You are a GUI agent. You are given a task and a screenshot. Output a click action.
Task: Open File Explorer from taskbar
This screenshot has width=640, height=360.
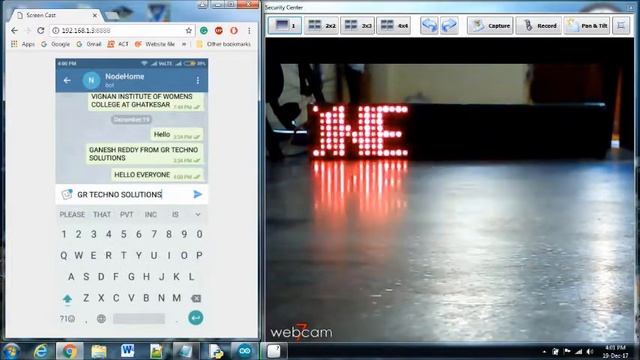pos(99,351)
